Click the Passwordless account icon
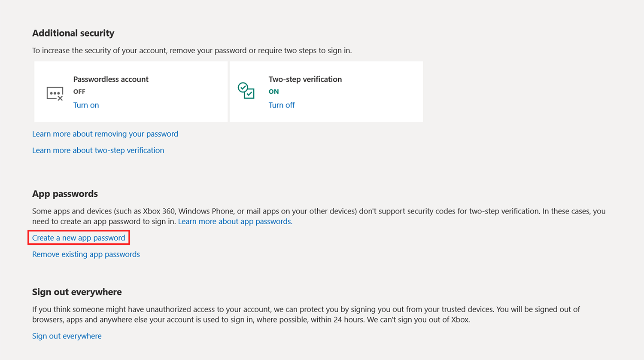 (x=55, y=93)
